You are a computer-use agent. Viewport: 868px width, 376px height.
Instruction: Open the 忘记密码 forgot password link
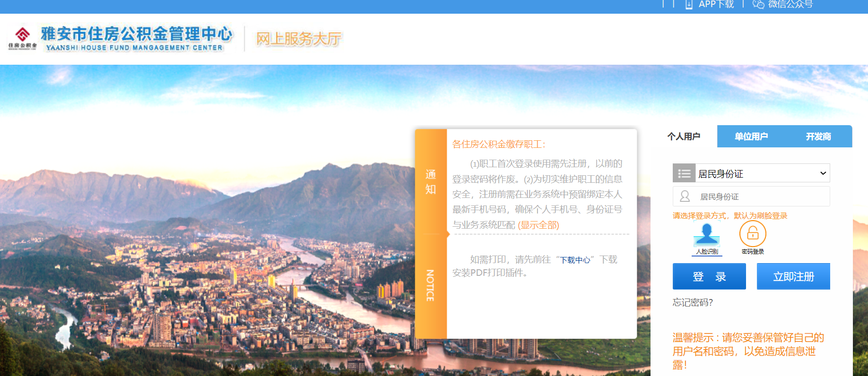[693, 302]
